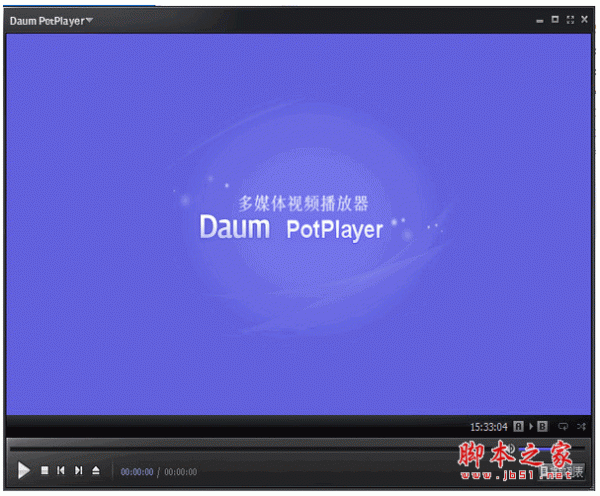Skip to the previous track
The height and width of the screenshot is (496, 600).
60,470
